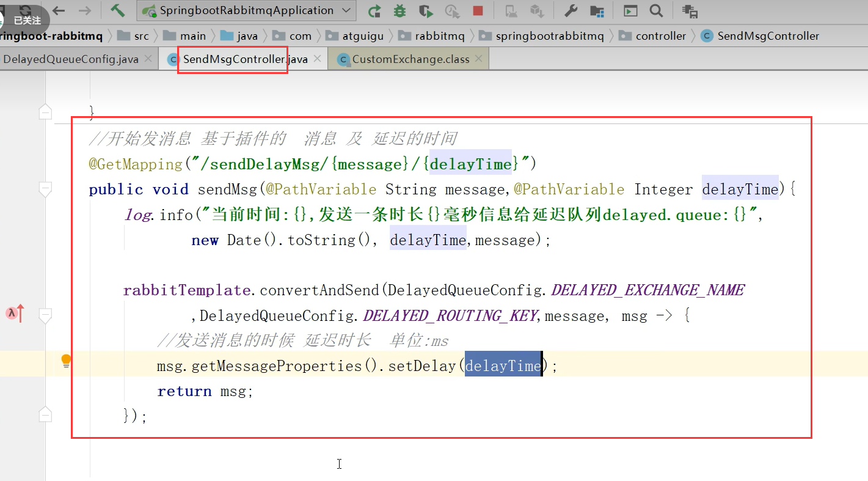This screenshot has height=481, width=868.
Task: Click the src breadcrumb folder
Action: tap(134, 35)
